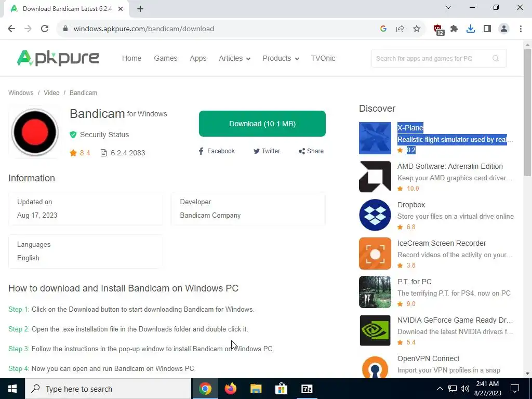
Task: Open a new browser tab with plus
Action: (x=140, y=9)
